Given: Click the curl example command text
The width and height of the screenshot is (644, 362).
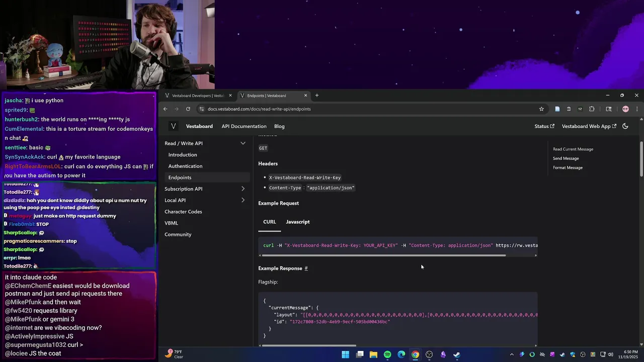Looking at the screenshot, I should pyautogui.click(x=400, y=245).
